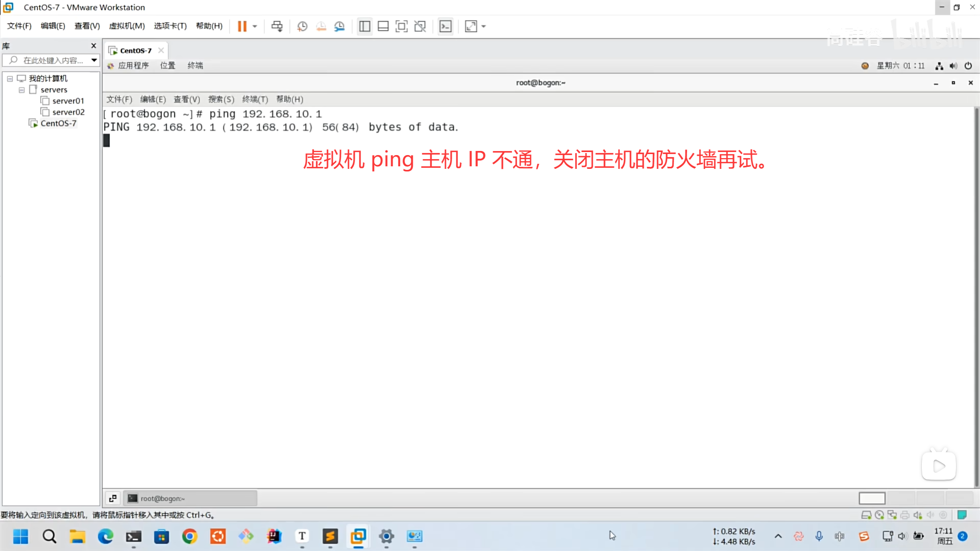Screen dimensions: 980x551
Task: Select server01 in the library tree
Action: [x=68, y=101]
